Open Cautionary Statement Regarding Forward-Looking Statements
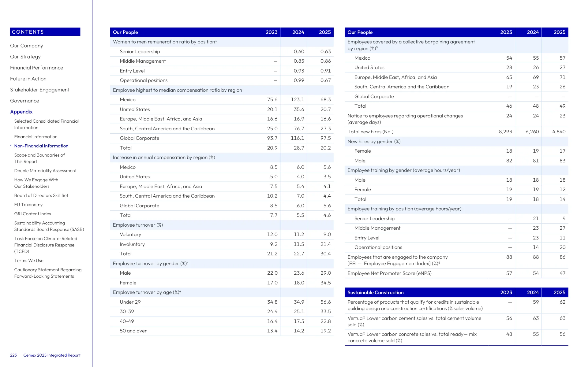This screenshot has height=367, width=588. [x=48, y=273]
